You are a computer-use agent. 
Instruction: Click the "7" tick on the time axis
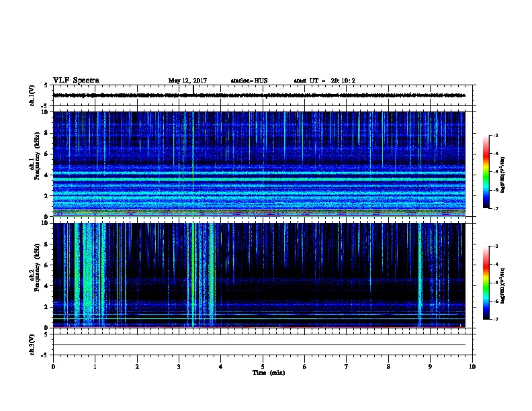(347, 366)
